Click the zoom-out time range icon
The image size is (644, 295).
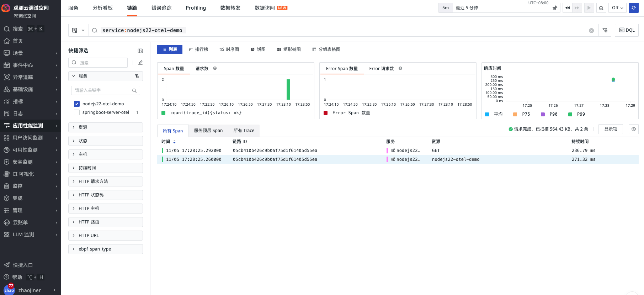(x=601, y=8)
